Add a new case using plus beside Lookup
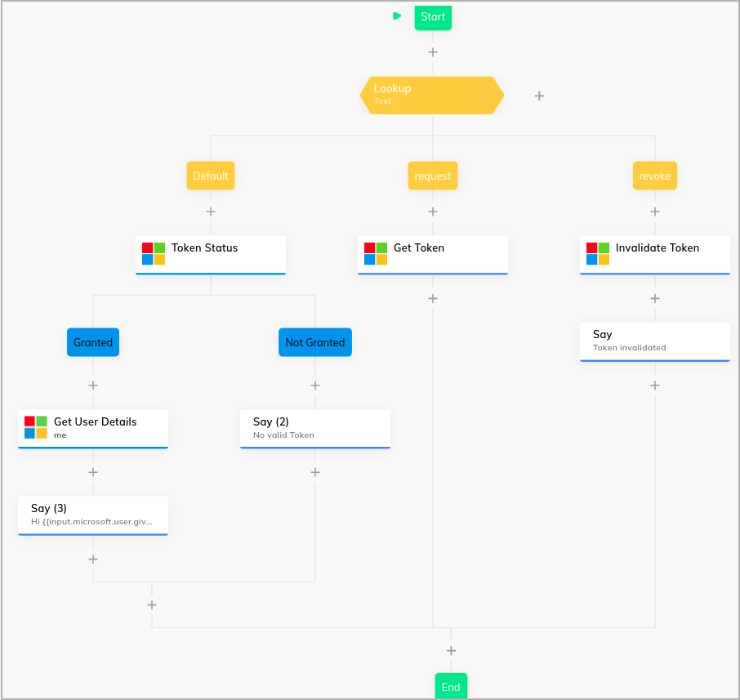Image resolution: width=740 pixels, height=700 pixels. tap(539, 96)
